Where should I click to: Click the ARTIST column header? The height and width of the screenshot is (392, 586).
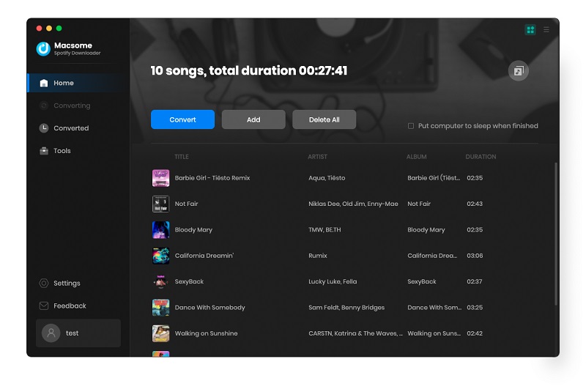pos(317,157)
